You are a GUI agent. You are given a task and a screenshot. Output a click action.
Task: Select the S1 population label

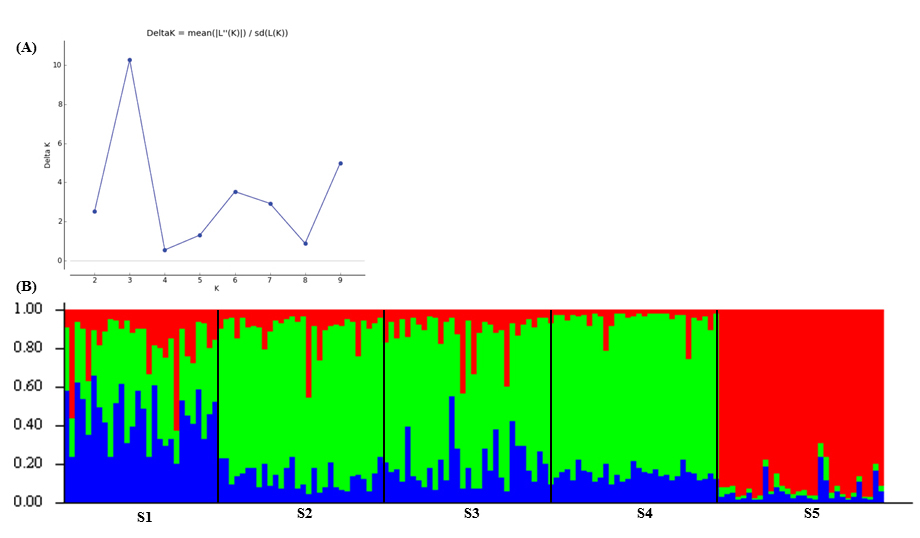144,517
